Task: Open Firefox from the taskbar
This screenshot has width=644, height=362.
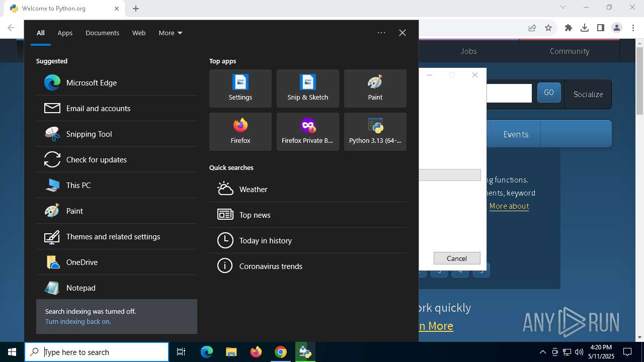Action: (256, 352)
